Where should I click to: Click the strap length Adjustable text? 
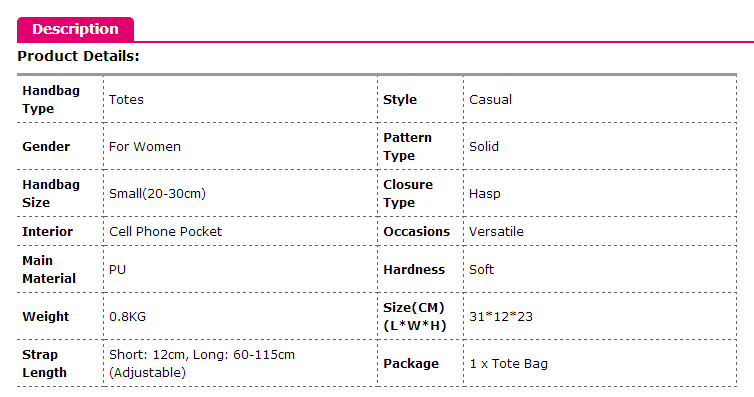147,373
